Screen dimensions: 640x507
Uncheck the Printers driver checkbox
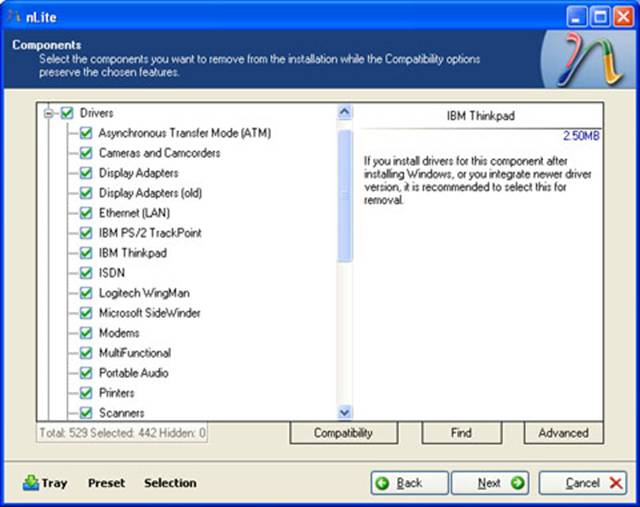pos(86,393)
